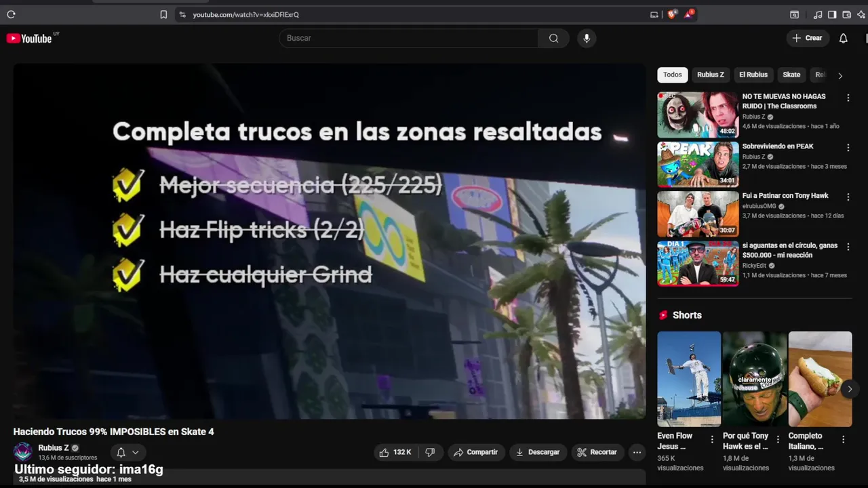Open options menu for Sobreviviendo en PEAK
The height and width of the screenshot is (488, 868).
(848, 147)
